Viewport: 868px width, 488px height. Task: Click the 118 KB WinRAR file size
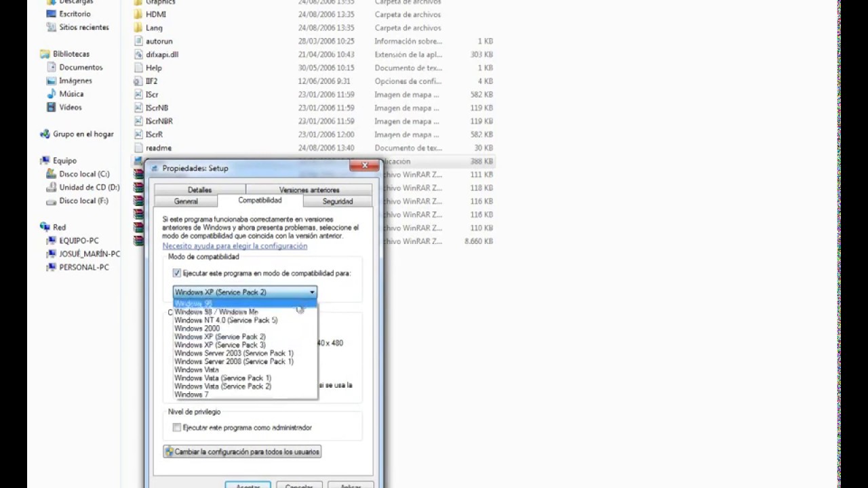(x=481, y=188)
